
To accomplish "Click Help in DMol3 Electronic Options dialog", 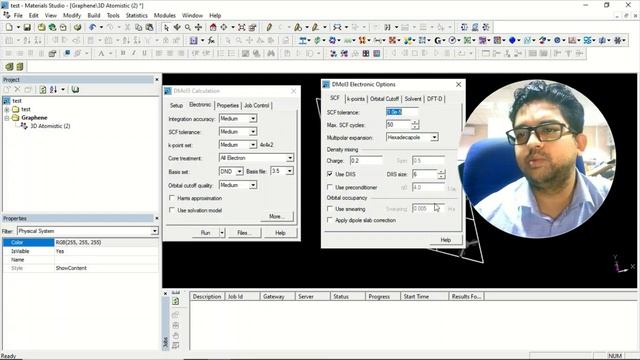I will (x=446, y=240).
